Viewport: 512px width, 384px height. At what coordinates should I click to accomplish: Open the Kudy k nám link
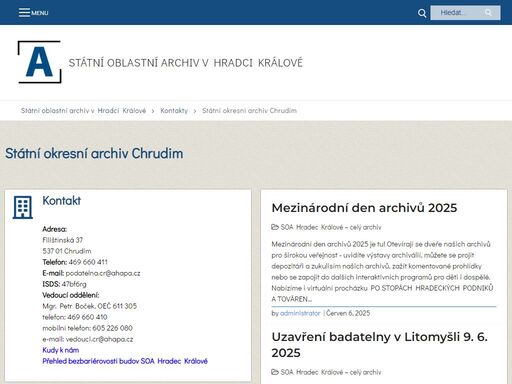61,350
